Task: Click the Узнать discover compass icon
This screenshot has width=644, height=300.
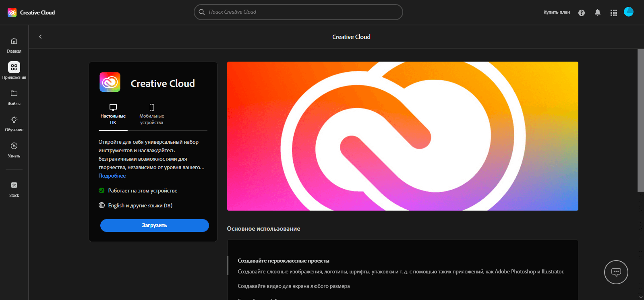Action: pyautogui.click(x=14, y=146)
